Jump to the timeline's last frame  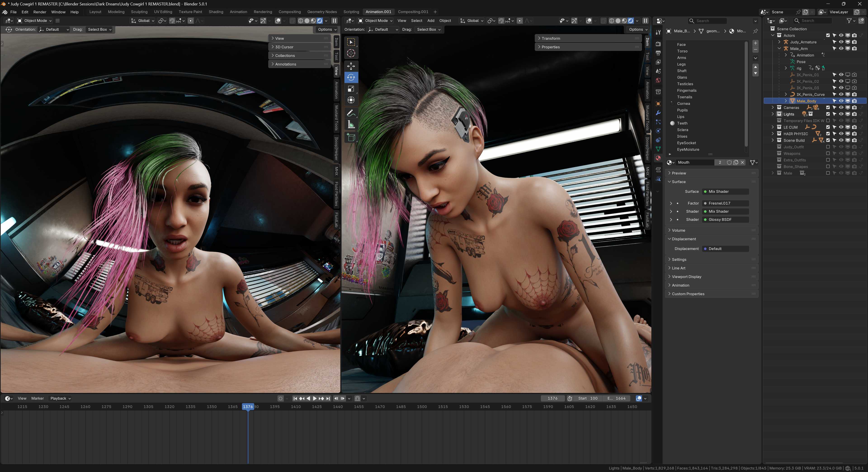click(x=328, y=399)
